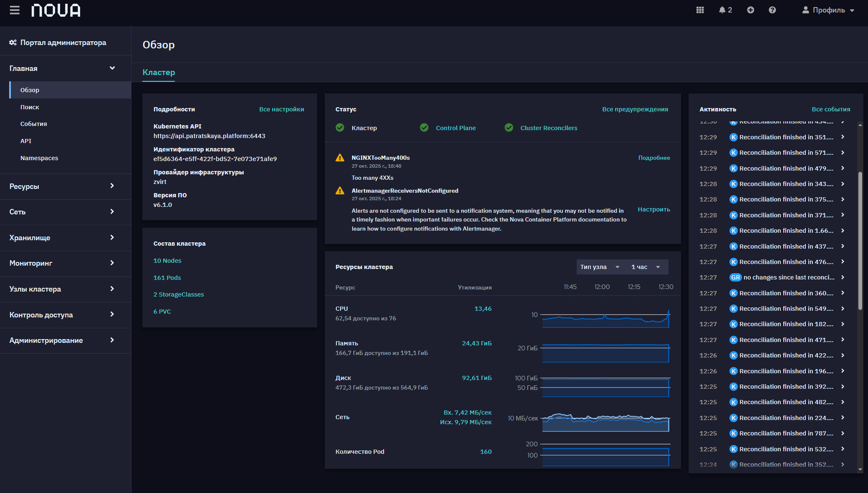The width and height of the screenshot is (868, 493).
Task: Open the Профиль user dropdown
Action: [828, 10]
